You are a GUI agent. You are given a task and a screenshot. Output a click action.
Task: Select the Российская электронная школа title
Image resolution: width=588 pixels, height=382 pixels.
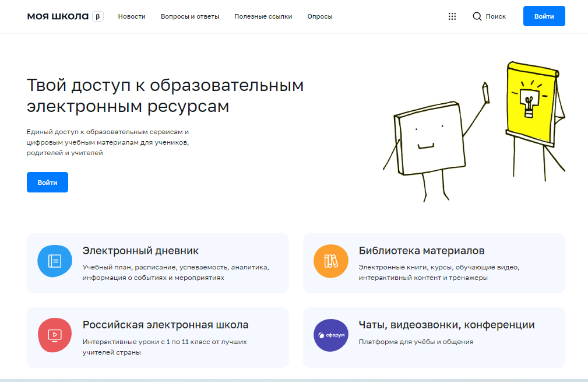[x=166, y=325]
